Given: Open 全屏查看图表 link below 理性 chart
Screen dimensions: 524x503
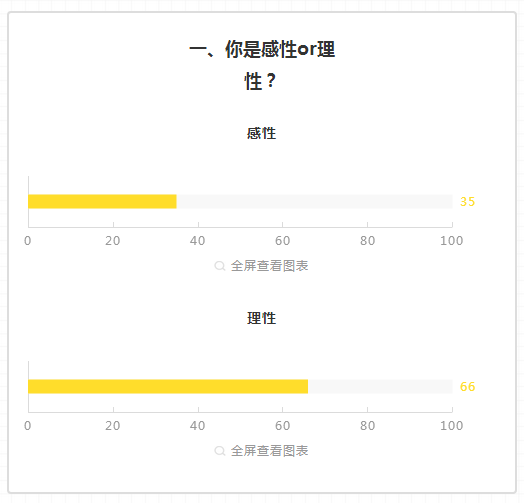Looking at the screenshot, I should (x=269, y=451).
